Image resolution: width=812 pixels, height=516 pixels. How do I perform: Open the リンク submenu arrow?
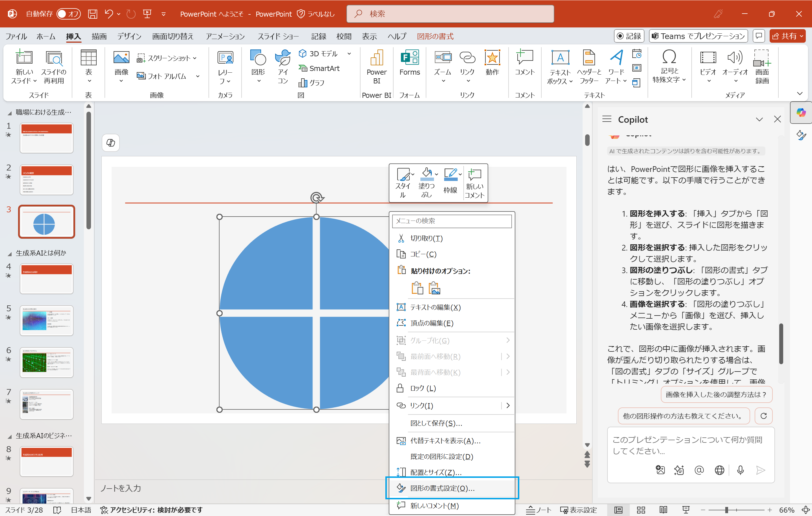[x=507, y=405]
